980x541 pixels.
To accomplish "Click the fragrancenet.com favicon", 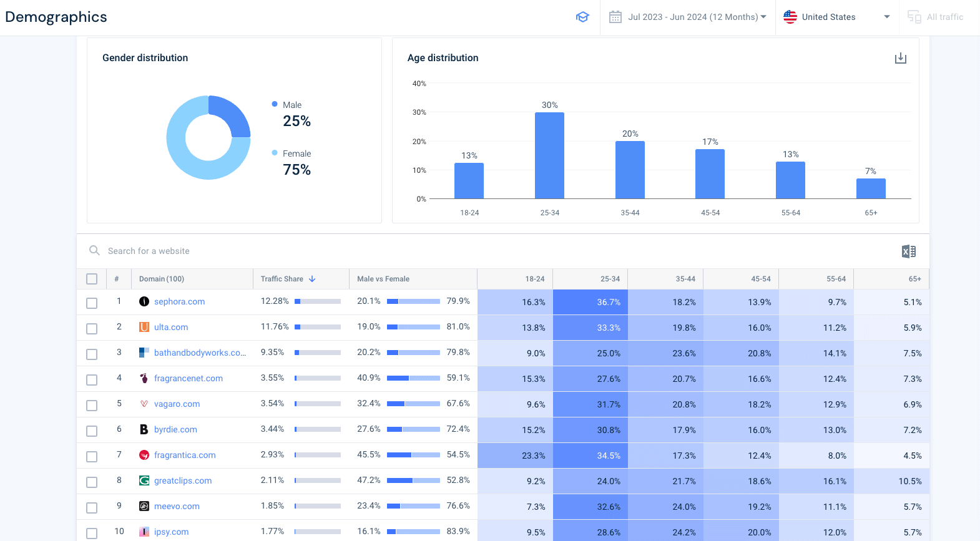I will point(144,378).
